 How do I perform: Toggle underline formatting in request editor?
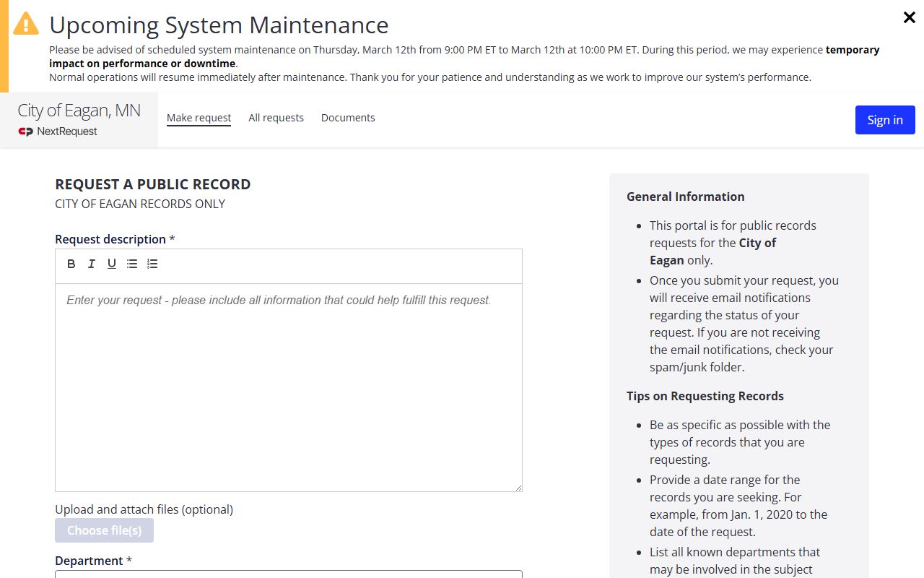(112, 264)
